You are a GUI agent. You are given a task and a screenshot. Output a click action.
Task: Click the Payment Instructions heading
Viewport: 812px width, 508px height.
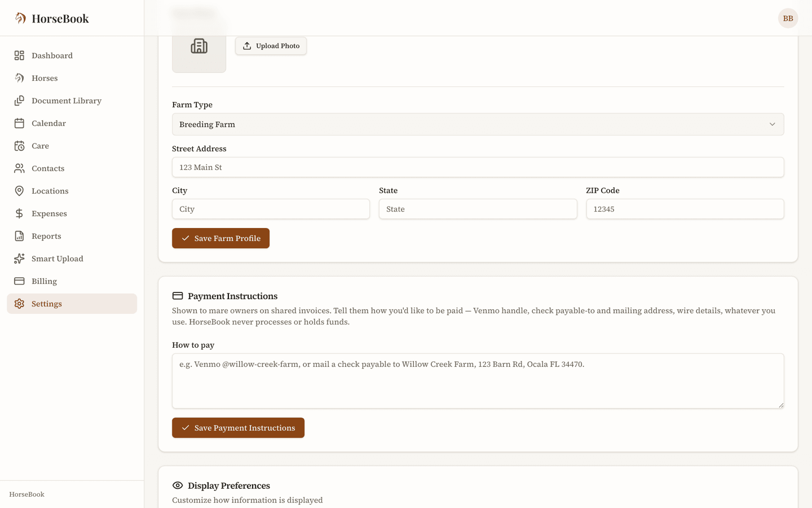[232, 296]
